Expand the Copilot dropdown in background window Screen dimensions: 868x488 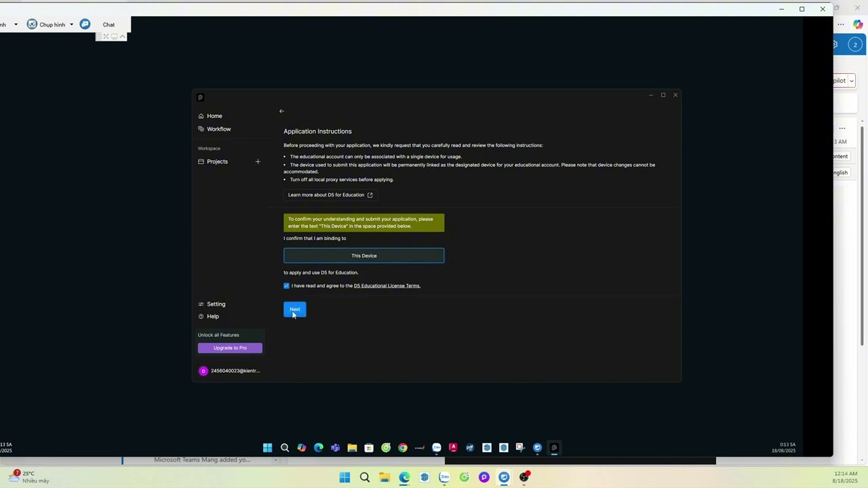coord(851,81)
